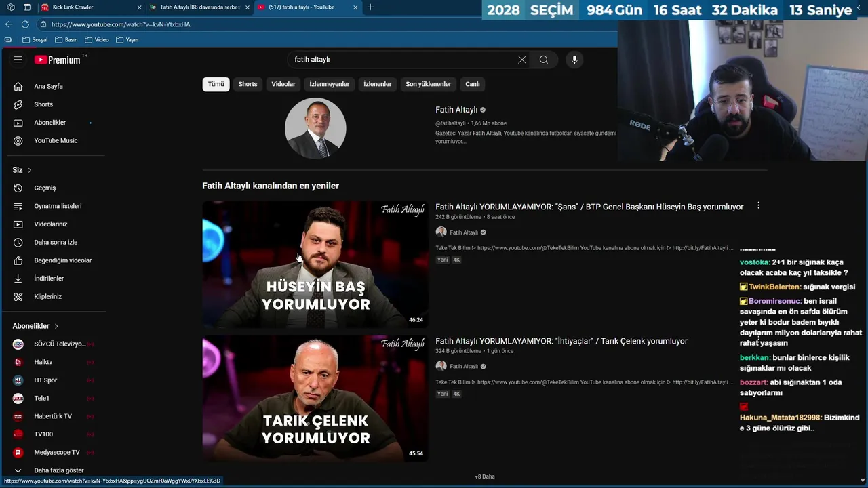The height and width of the screenshot is (488, 868).
Task: Select the Canlı filter chip
Action: 473,84
